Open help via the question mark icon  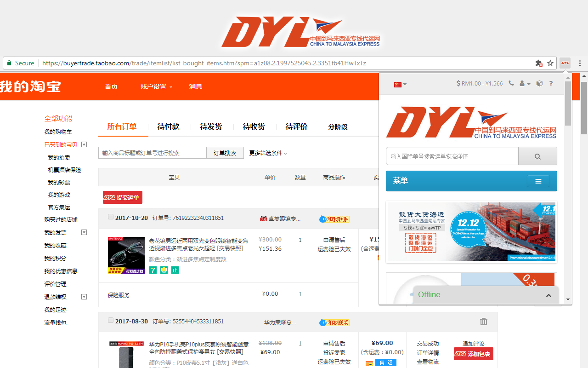[x=551, y=84]
